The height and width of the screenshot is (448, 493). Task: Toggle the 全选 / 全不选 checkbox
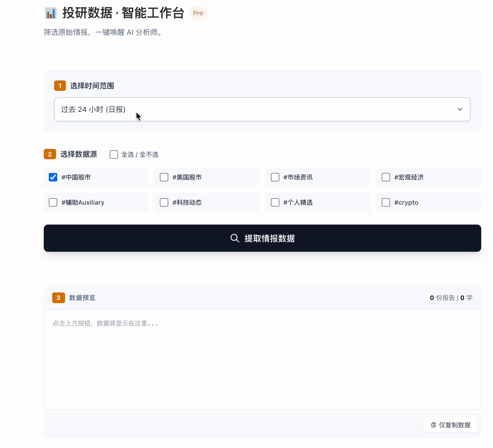point(114,154)
